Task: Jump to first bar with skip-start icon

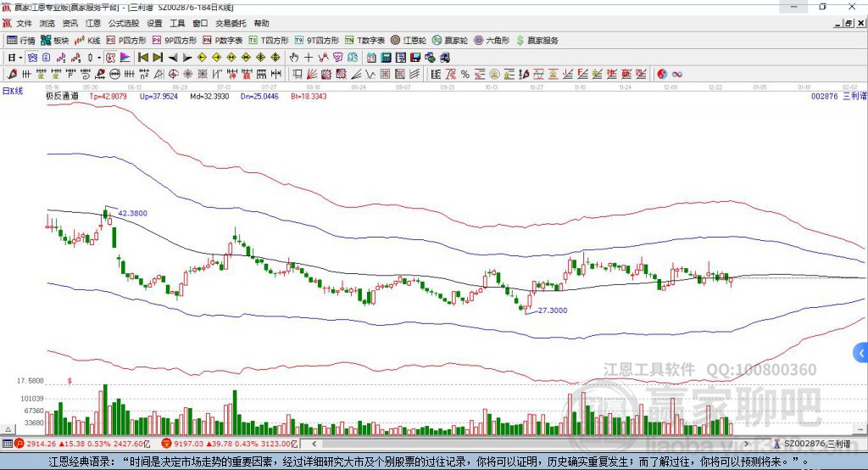Action: 142,58
